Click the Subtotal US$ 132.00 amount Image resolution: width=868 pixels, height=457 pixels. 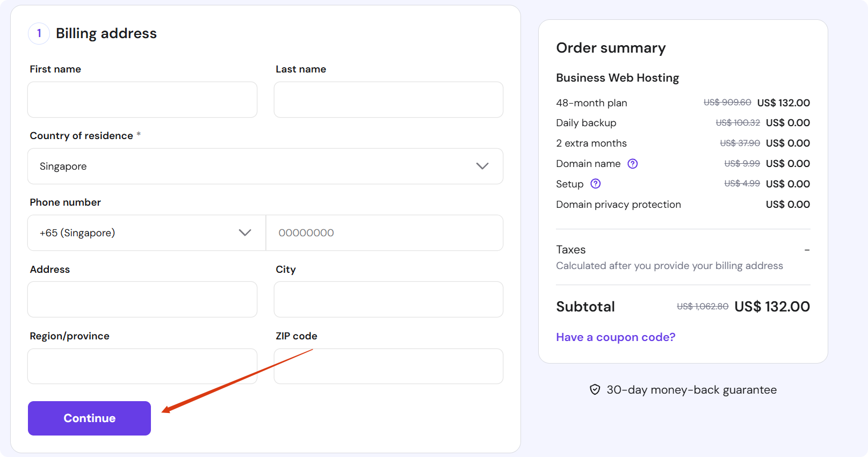[x=772, y=307]
